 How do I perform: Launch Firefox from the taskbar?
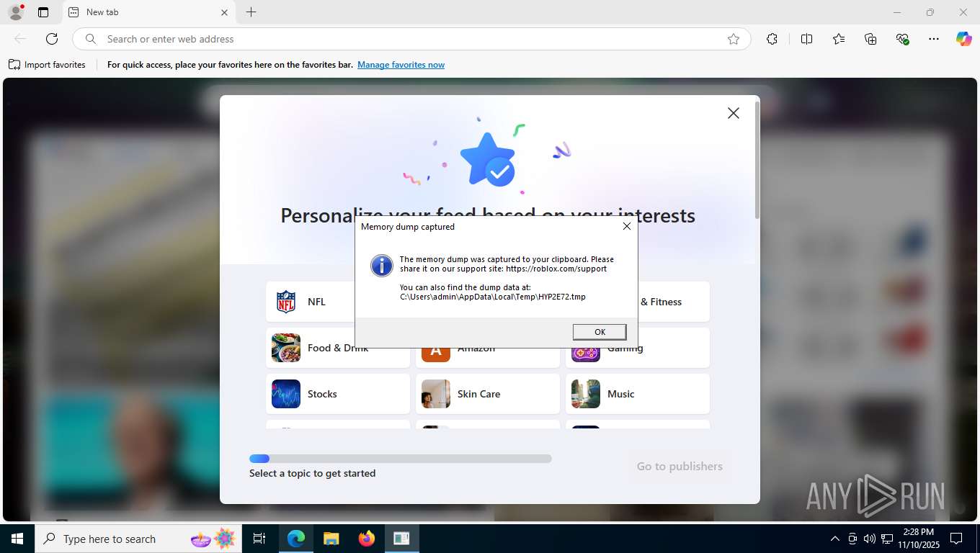point(367,539)
